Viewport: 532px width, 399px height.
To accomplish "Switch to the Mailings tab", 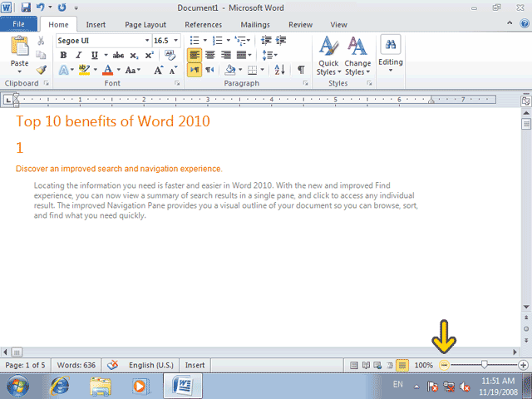I will [255, 24].
